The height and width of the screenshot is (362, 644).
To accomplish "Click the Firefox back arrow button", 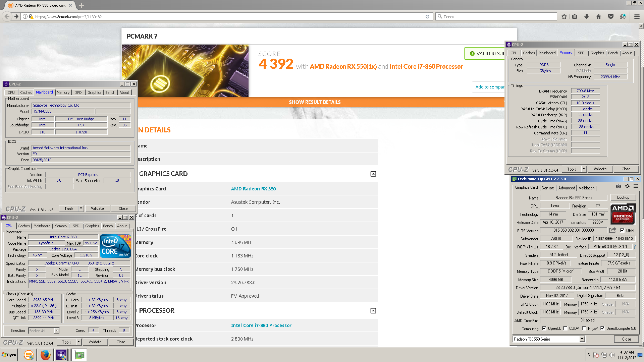I will [7, 16].
